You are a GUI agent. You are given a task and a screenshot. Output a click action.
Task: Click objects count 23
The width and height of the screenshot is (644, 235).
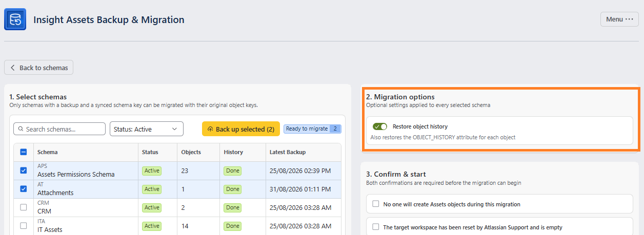(x=185, y=171)
